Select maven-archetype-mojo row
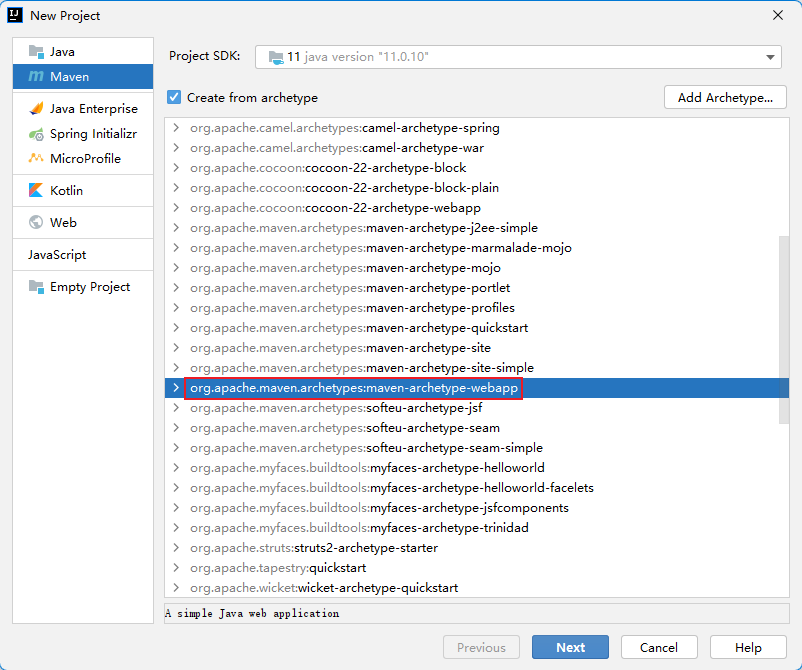The image size is (802, 670). [x=477, y=267]
